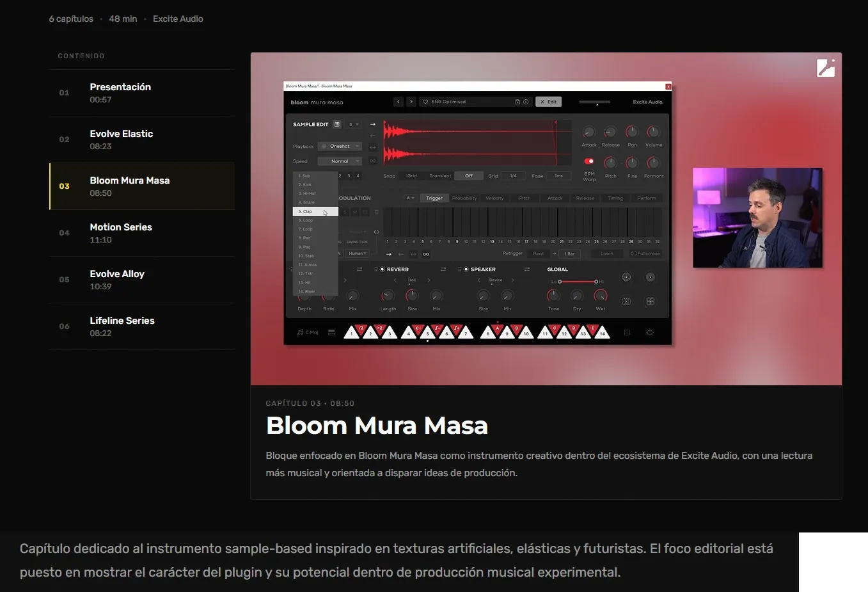Toggle the Latch button
This screenshot has width=868, height=592.
click(x=606, y=254)
